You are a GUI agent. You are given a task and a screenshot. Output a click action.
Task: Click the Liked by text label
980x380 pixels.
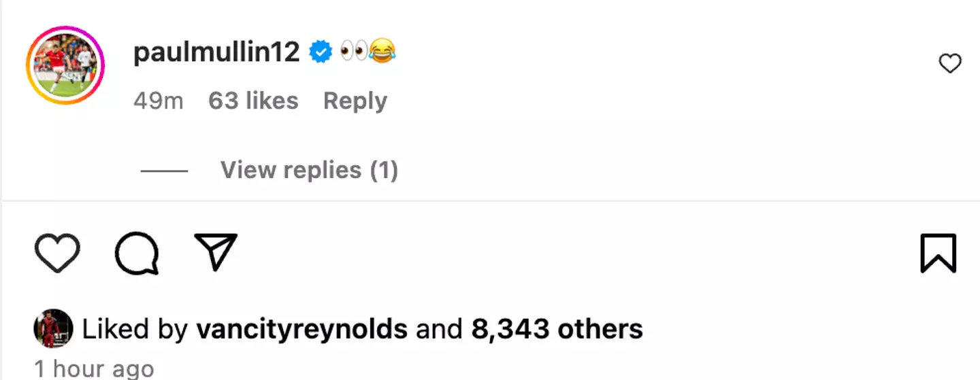[x=135, y=330]
